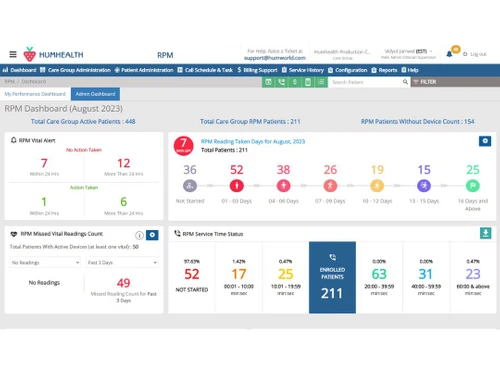Open Help menu
The width and height of the screenshot is (500, 375).
pyautogui.click(x=410, y=70)
